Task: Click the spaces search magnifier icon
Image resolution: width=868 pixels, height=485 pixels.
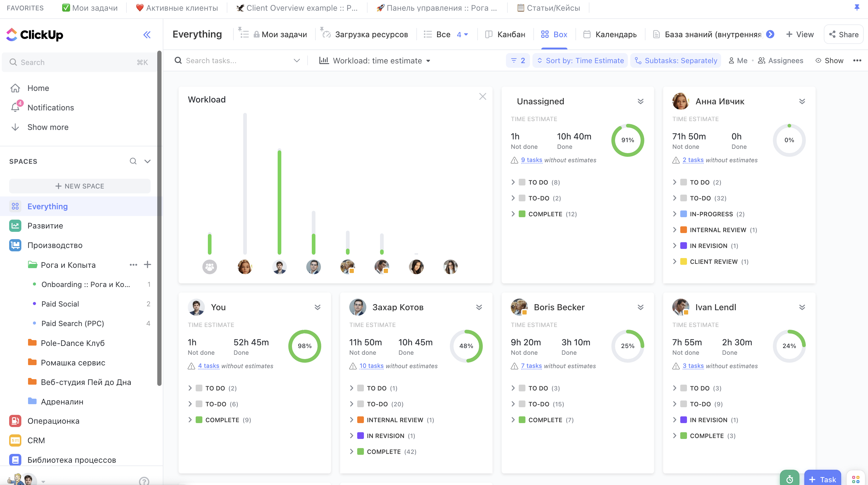Action: click(133, 161)
